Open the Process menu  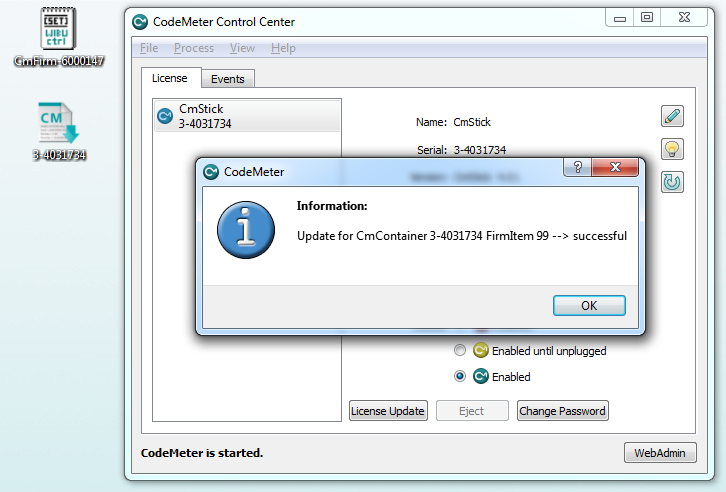click(x=194, y=48)
